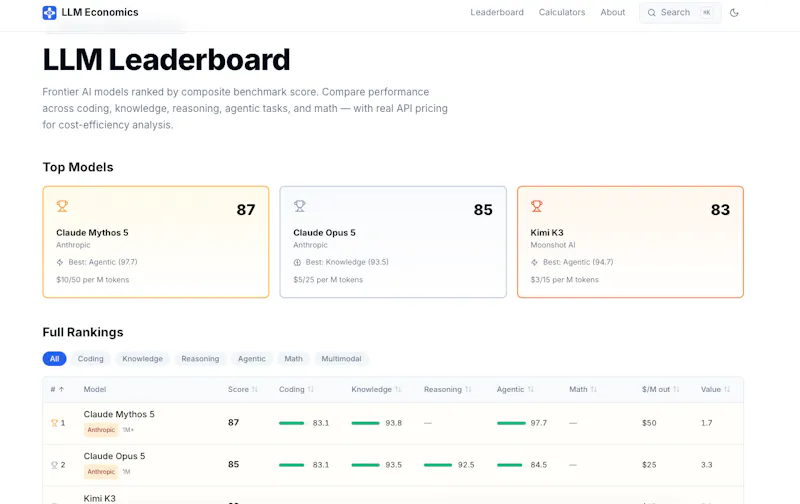This screenshot has height=504, width=800.
Task: Select the Reasoning filter pill
Action: click(200, 359)
